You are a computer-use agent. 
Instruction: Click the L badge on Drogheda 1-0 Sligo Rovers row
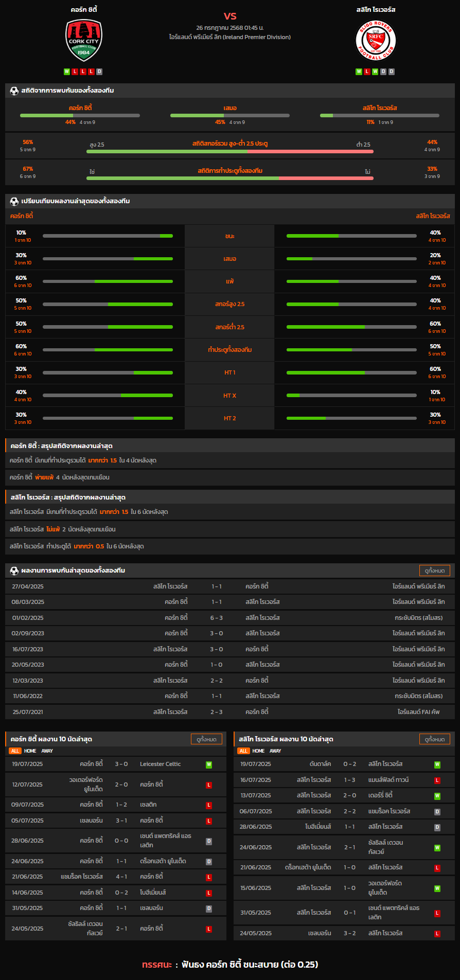437,868
